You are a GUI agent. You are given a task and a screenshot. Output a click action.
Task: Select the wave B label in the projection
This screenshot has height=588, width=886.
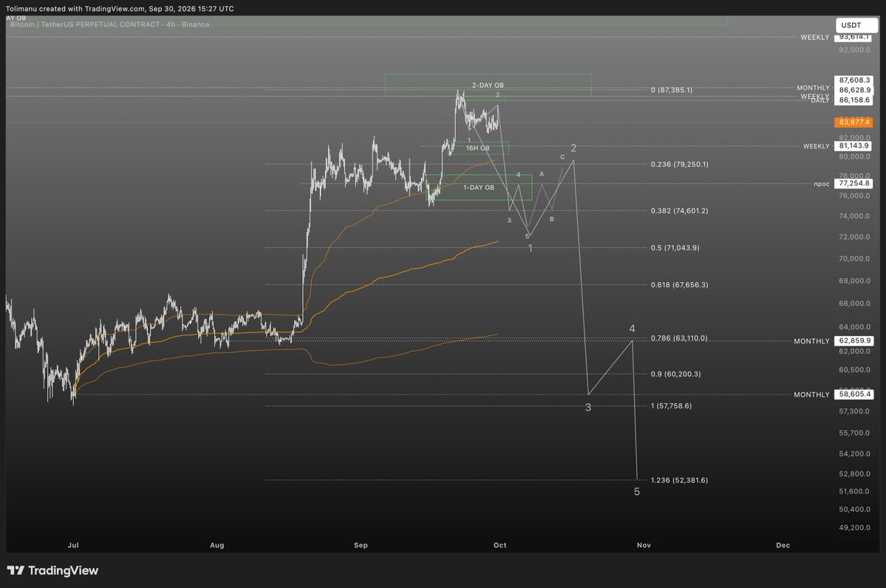click(x=552, y=219)
